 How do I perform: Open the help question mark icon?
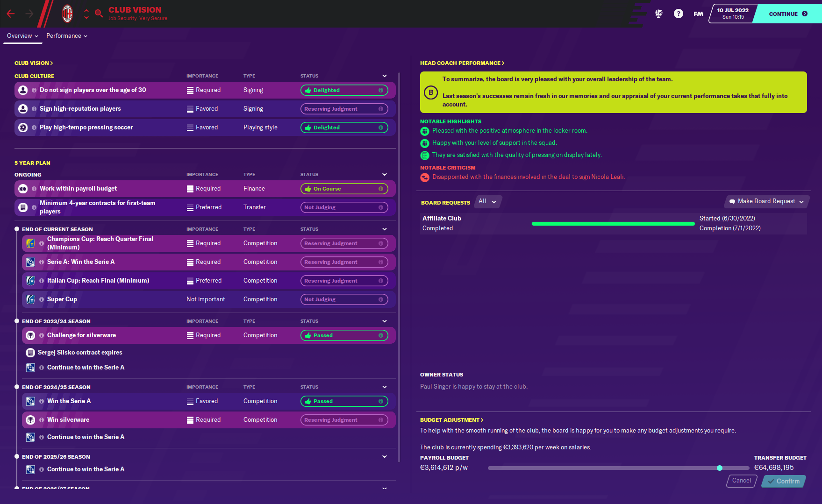(x=678, y=14)
